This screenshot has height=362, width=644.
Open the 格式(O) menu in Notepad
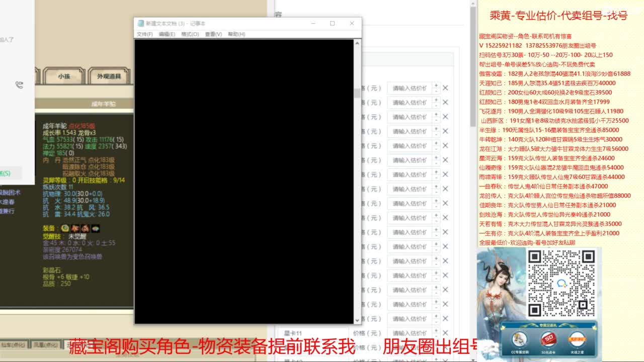click(190, 34)
